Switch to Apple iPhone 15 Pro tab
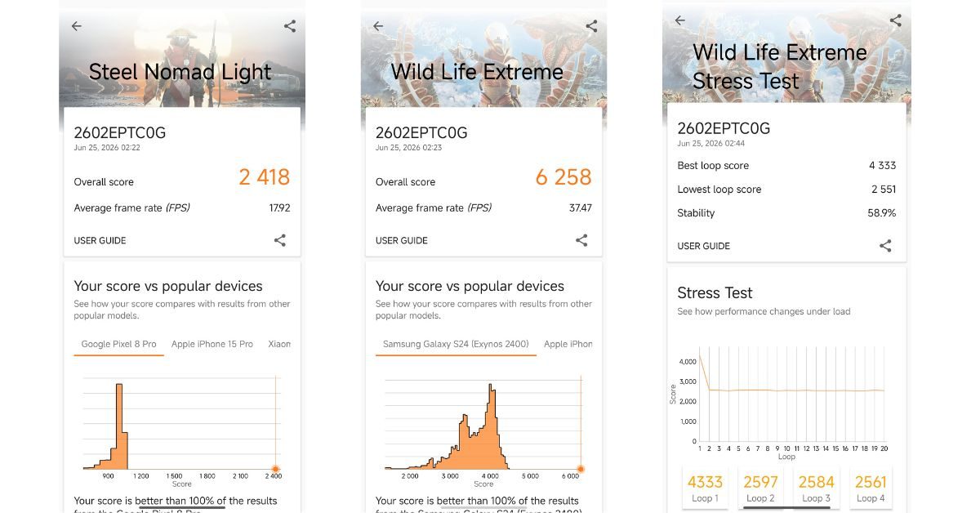The width and height of the screenshot is (980, 513). 212,344
